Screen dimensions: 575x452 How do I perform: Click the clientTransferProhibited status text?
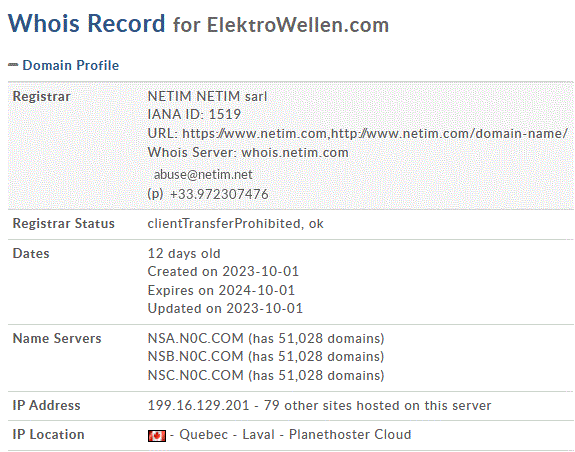[x=224, y=224]
